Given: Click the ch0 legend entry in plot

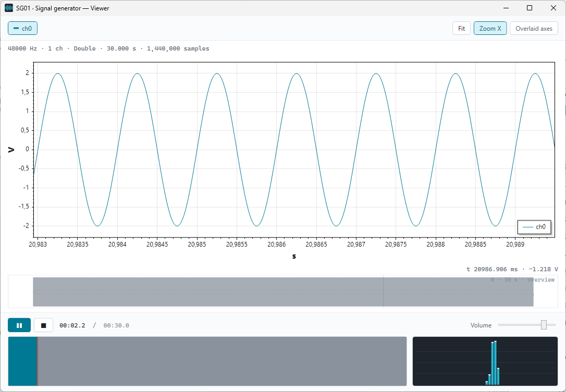Looking at the screenshot, I should click(x=534, y=227).
